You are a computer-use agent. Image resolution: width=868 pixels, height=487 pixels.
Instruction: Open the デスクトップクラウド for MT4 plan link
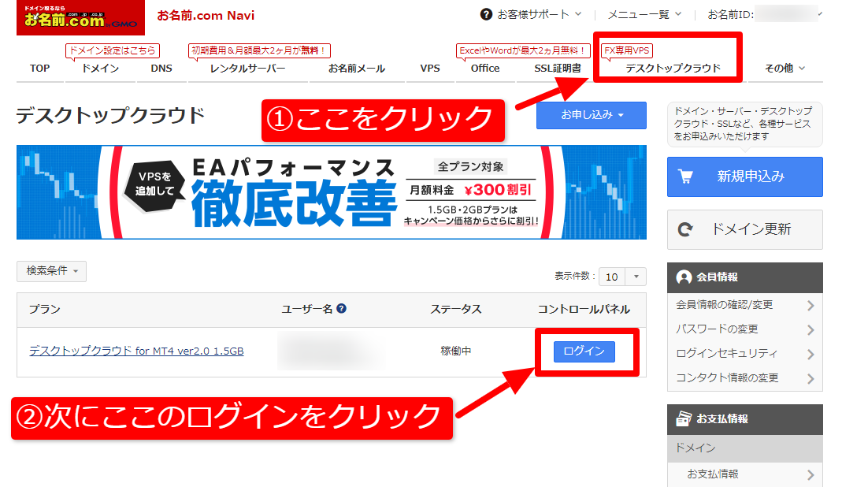coord(136,351)
